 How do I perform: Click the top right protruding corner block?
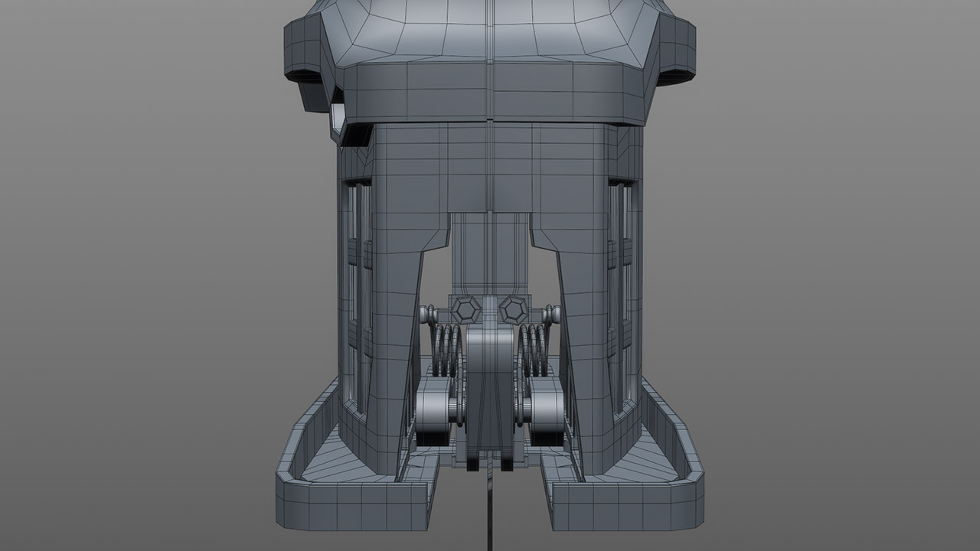[x=676, y=50]
